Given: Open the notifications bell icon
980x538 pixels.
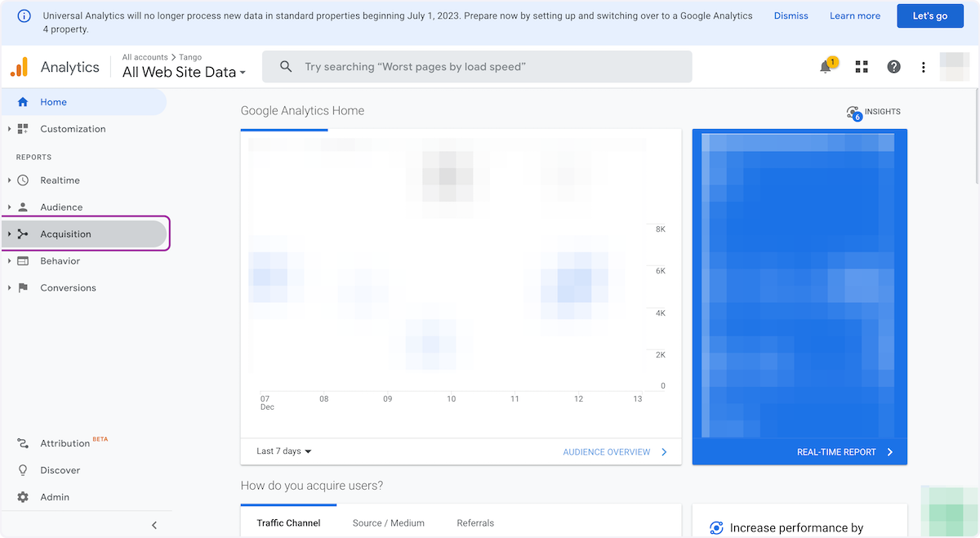Looking at the screenshot, I should (826, 67).
